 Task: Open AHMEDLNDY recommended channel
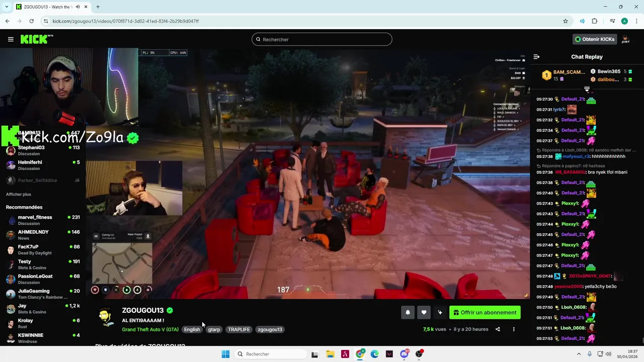pyautogui.click(x=43, y=235)
